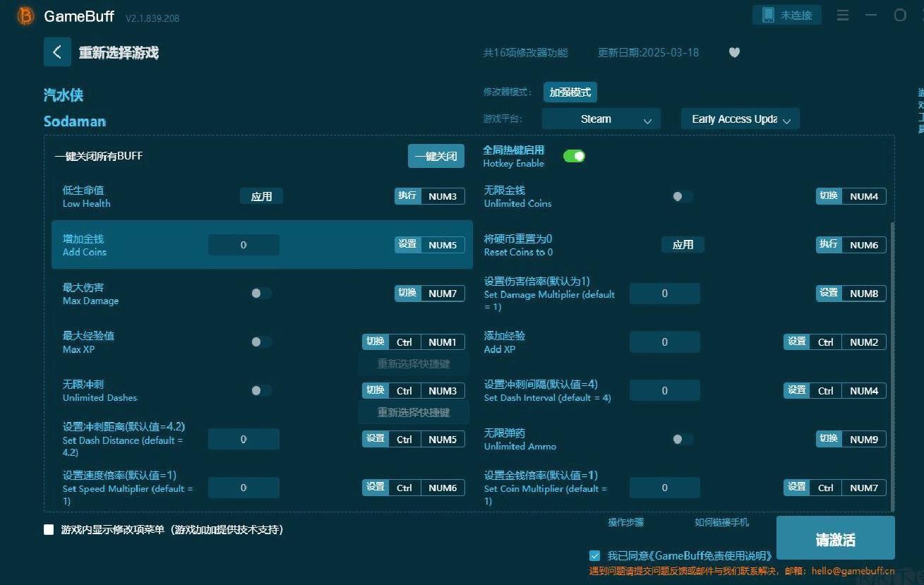The image size is (924, 585).
Task: Enable Unlimited Coins toggle
Action: pyautogui.click(x=682, y=196)
